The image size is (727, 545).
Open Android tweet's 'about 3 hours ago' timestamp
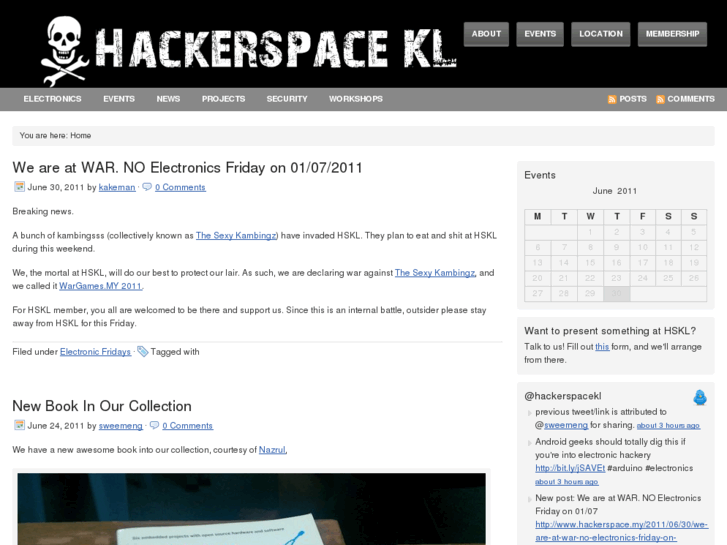pyautogui.click(x=567, y=482)
